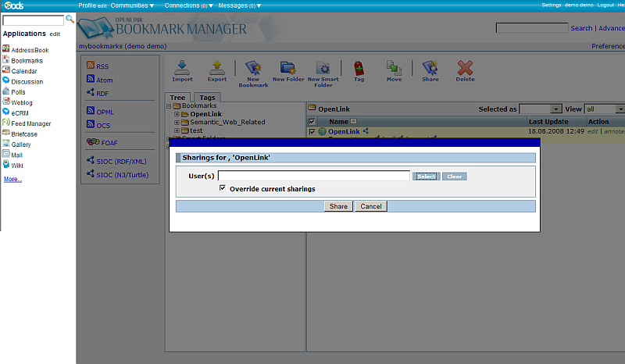Open the Selected as dropdown
The image size is (625, 364).
540,109
